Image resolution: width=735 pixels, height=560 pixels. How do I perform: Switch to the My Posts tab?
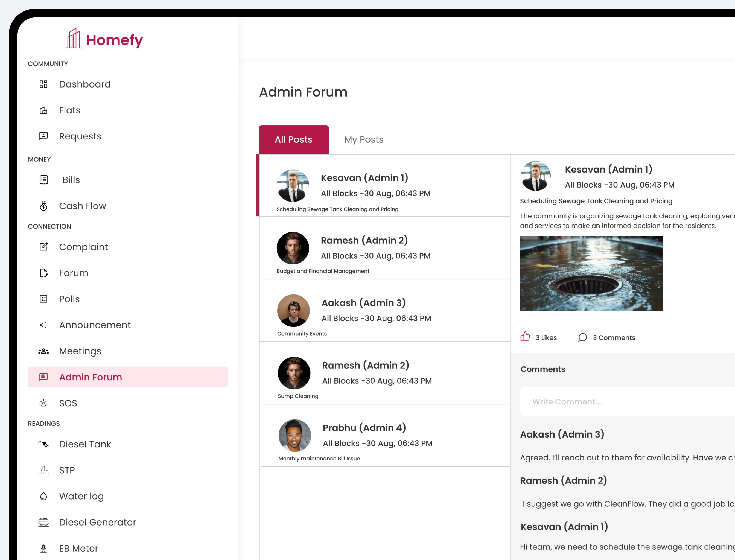pos(364,139)
